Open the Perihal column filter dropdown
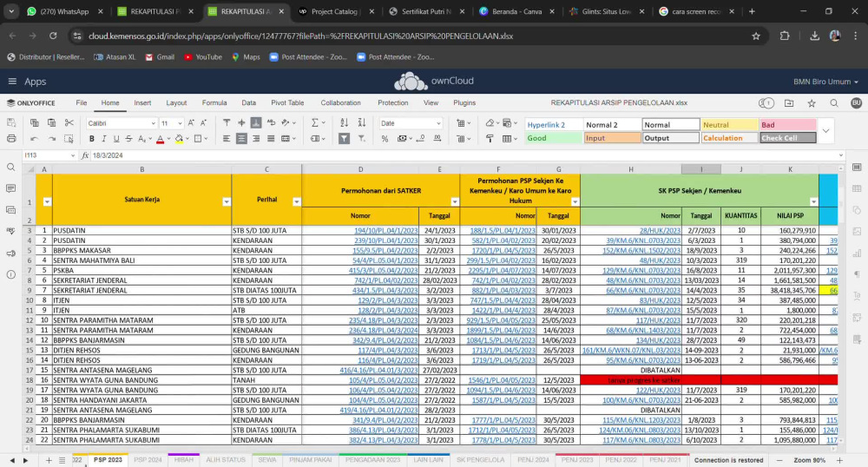 click(297, 202)
